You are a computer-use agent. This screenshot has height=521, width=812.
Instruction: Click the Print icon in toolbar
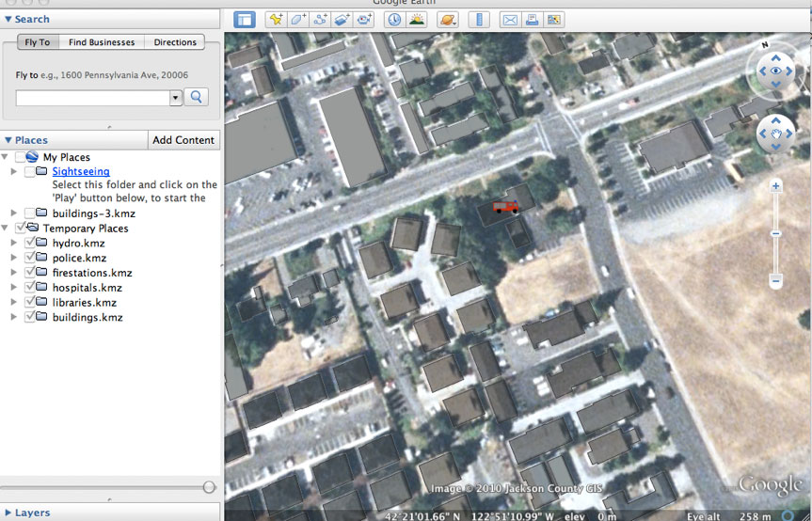click(532, 19)
